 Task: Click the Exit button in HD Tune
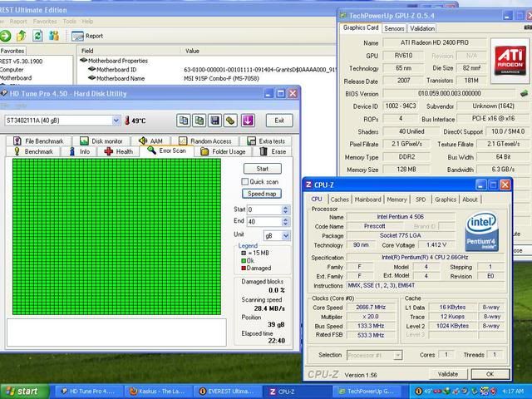tap(279, 121)
